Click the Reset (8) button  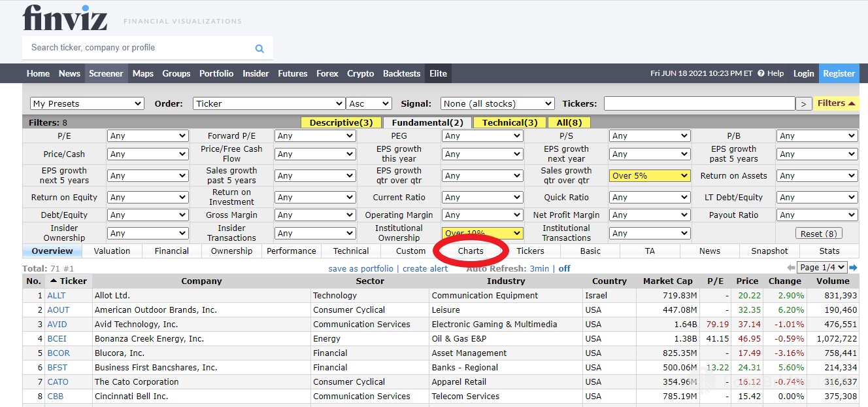point(818,234)
